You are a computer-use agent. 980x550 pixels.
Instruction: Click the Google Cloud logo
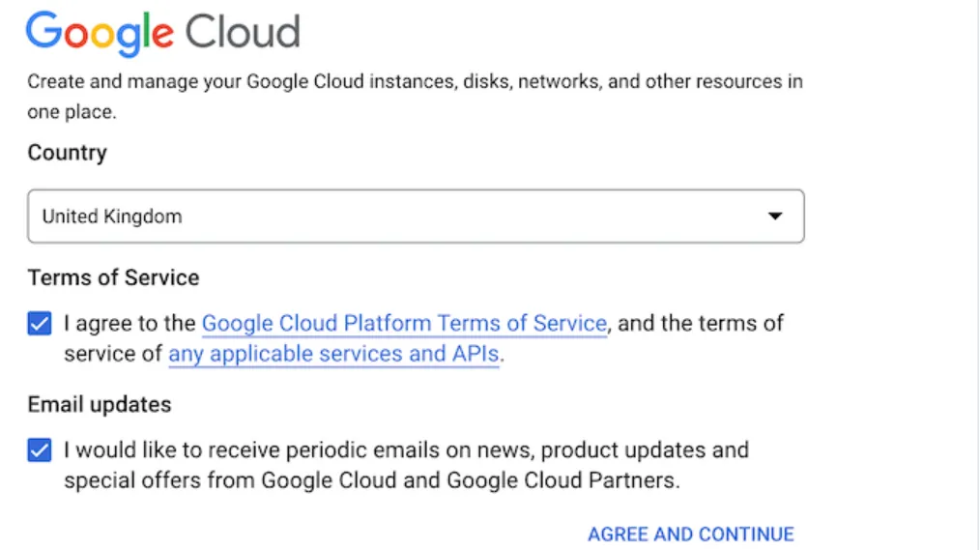163,33
